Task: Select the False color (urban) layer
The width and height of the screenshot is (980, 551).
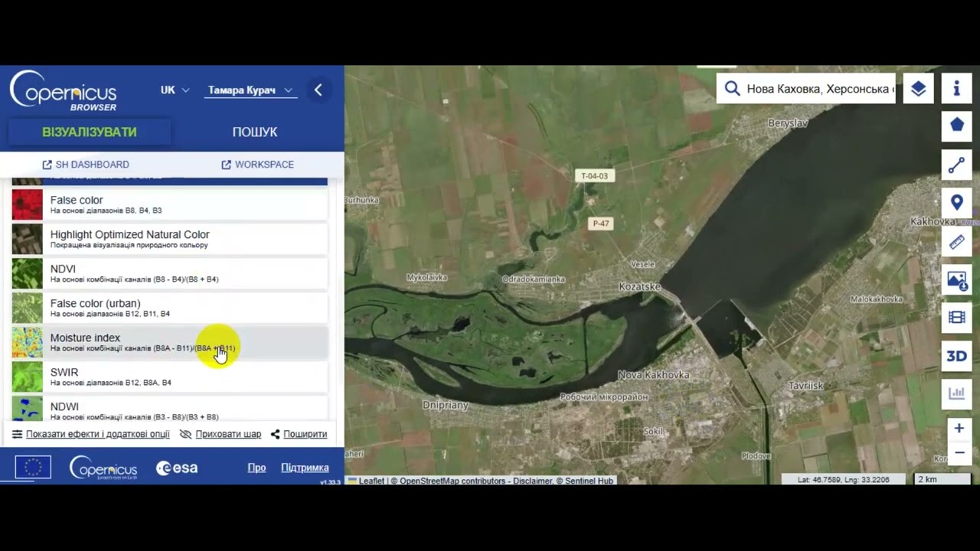Action: (x=170, y=308)
